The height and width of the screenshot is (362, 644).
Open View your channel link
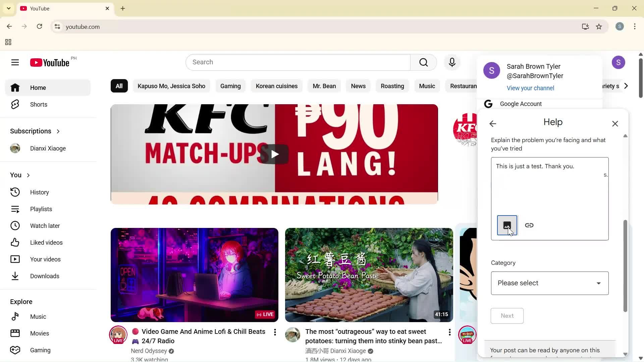click(530, 88)
